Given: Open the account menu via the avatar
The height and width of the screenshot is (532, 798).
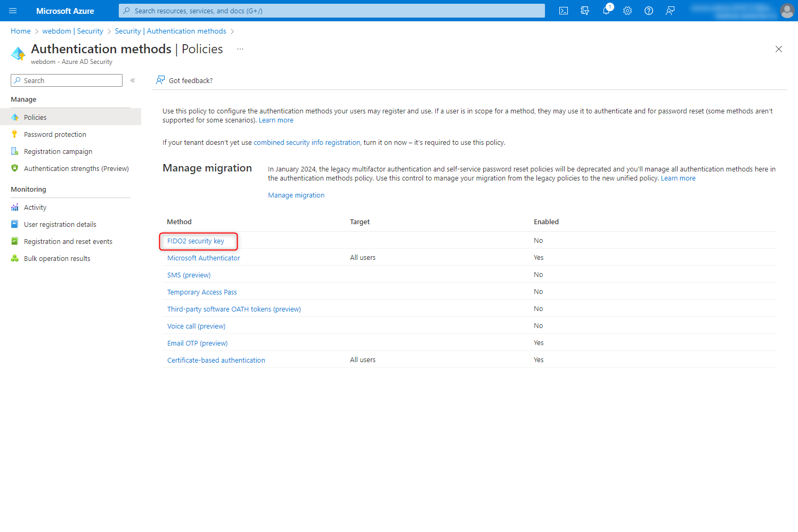Looking at the screenshot, I should tap(787, 11).
